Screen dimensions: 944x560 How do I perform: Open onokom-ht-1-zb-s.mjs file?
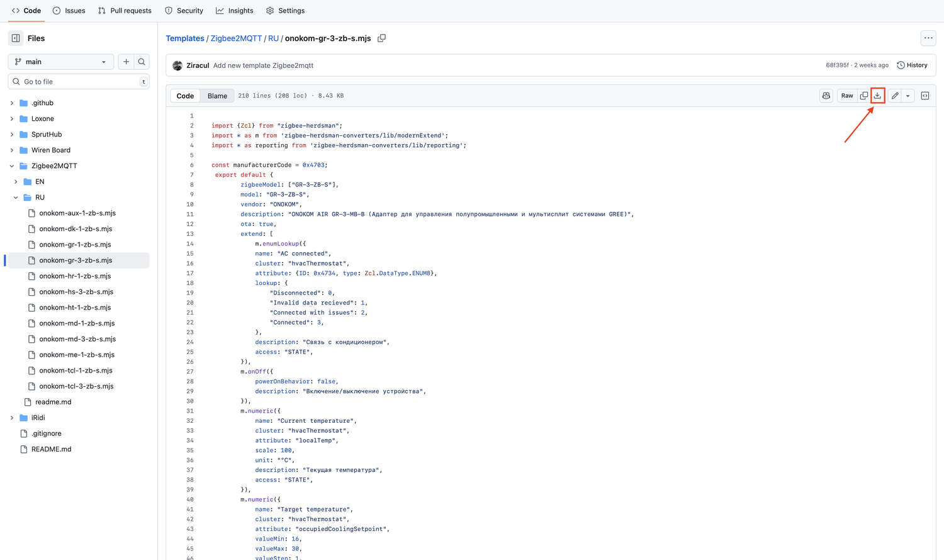tap(75, 308)
